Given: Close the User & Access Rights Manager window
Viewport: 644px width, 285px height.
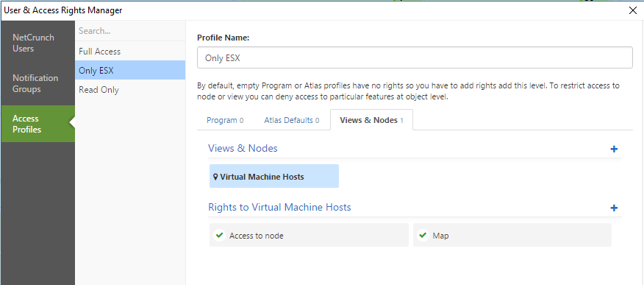Looking at the screenshot, I should coord(633,11).
